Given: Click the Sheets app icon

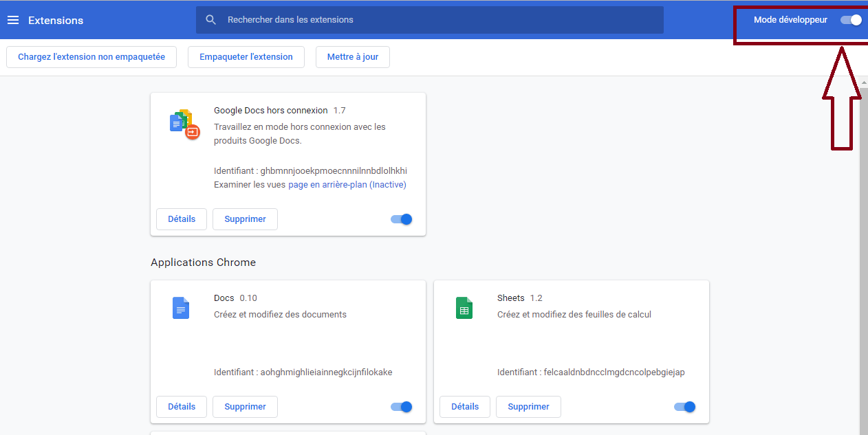Looking at the screenshot, I should (x=464, y=308).
